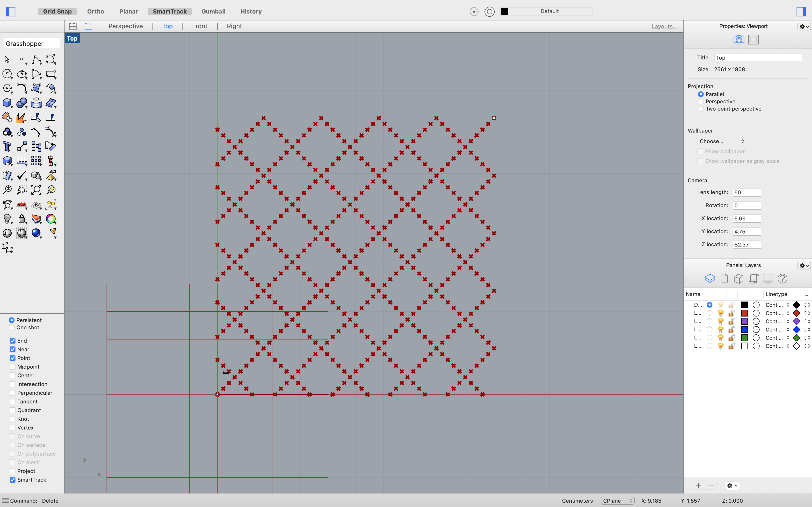Image resolution: width=812 pixels, height=507 pixels.
Task: Click the Explode tool icon
Action: pyautogui.click(x=22, y=117)
